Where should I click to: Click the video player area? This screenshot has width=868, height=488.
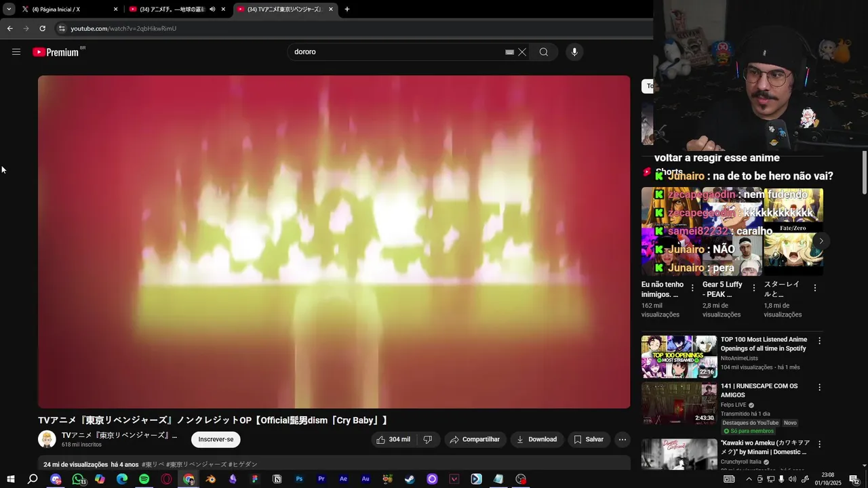334,242
